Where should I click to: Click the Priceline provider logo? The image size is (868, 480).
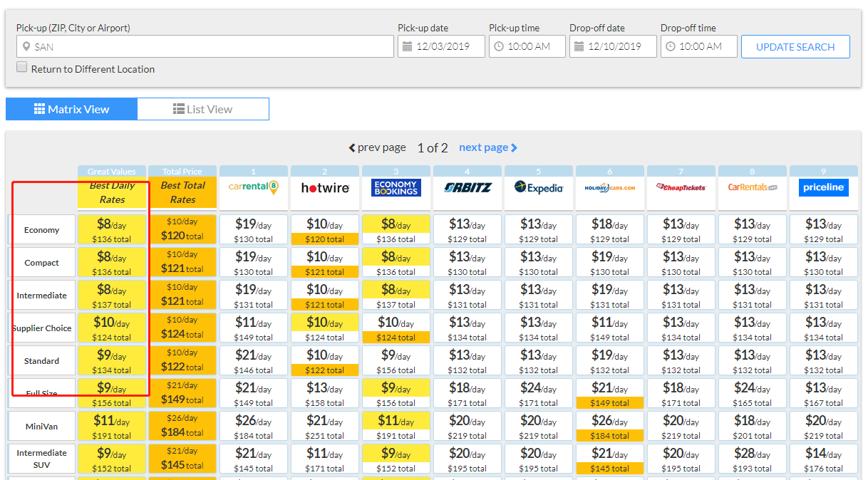824,187
